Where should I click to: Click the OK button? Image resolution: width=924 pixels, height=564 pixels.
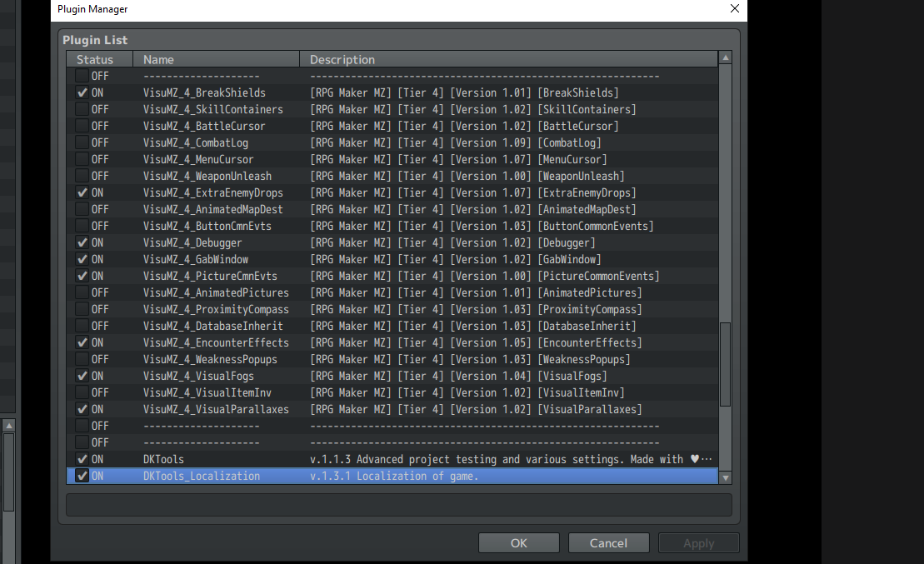point(518,543)
